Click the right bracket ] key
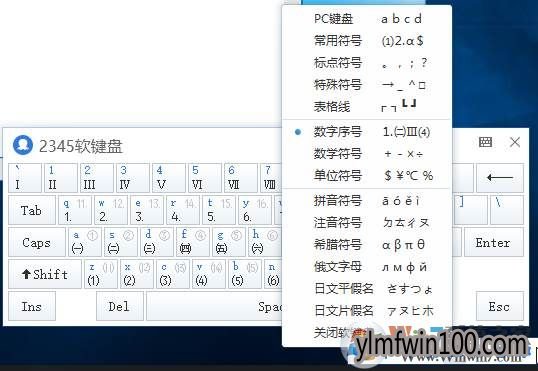 click(x=469, y=210)
